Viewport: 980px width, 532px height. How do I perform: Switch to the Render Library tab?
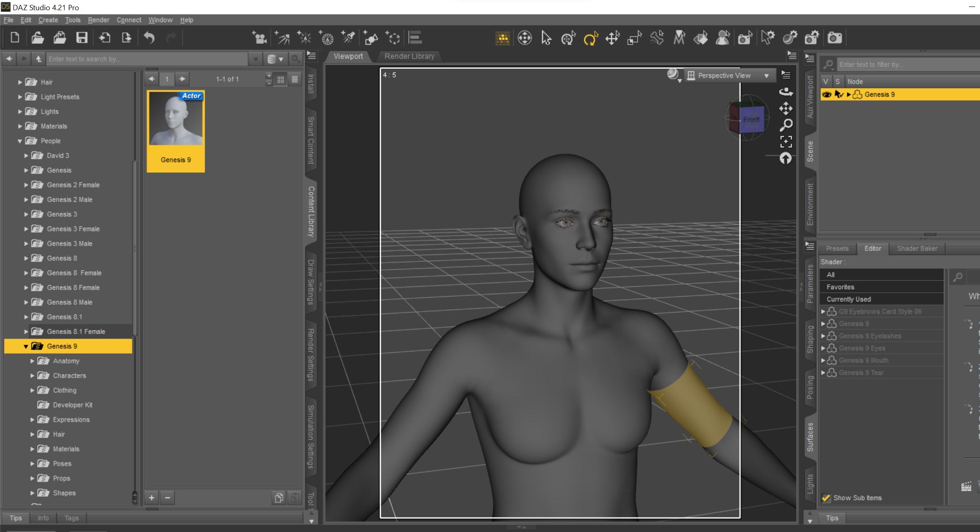(x=409, y=56)
